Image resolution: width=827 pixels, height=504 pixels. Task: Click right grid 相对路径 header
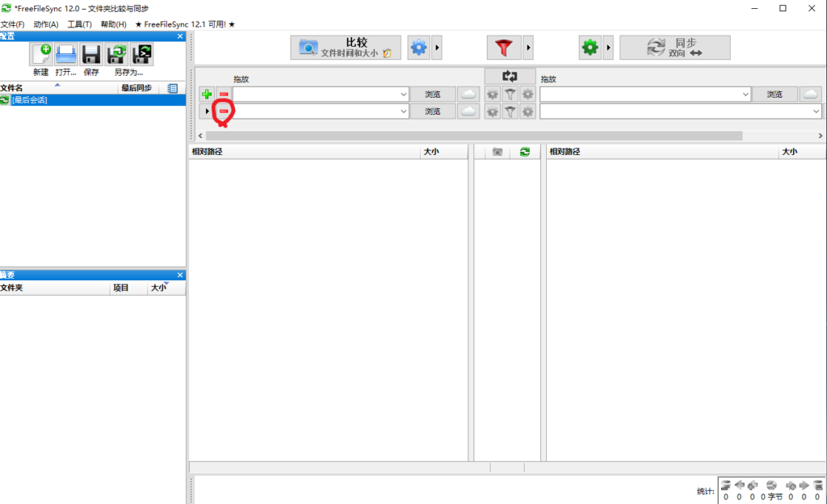pyautogui.click(x=662, y=152)
